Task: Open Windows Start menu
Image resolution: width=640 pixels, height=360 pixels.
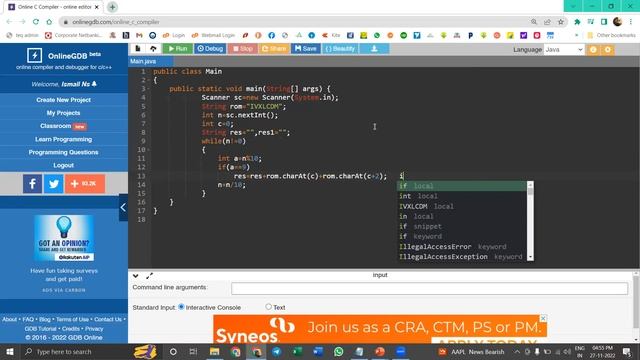Action: (x=9, y=351)
